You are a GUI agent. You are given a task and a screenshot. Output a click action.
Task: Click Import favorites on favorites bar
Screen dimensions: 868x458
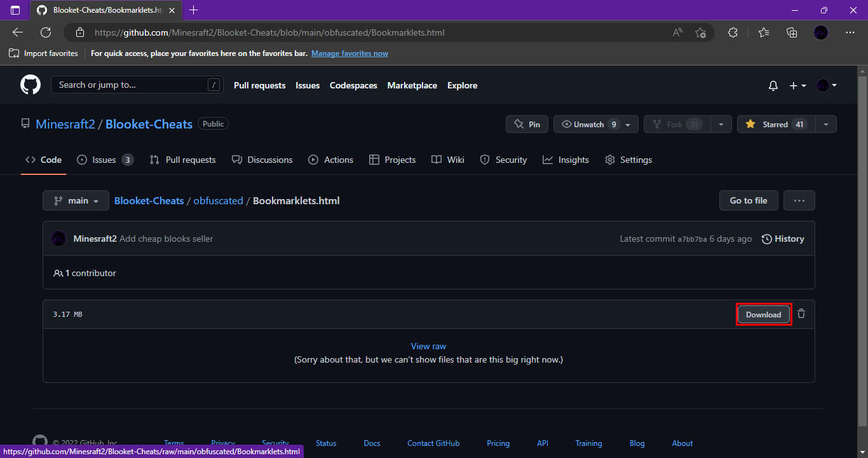click(43, 53)
